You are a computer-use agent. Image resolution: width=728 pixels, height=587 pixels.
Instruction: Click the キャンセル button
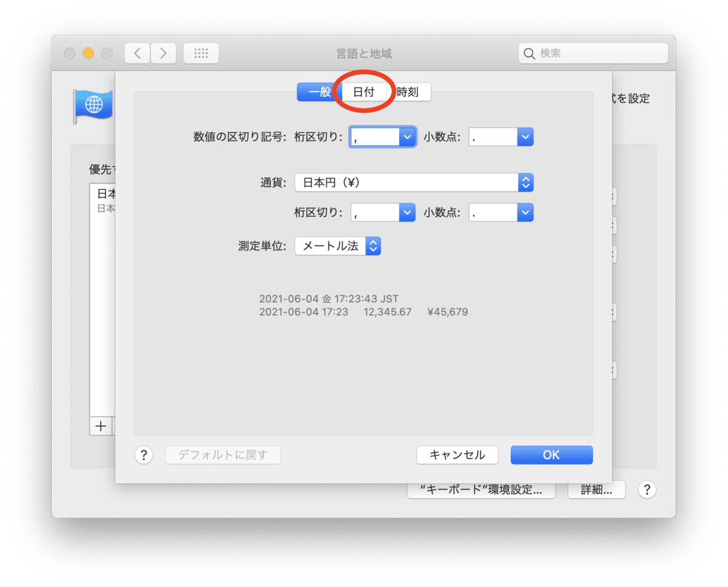[457, 455]
